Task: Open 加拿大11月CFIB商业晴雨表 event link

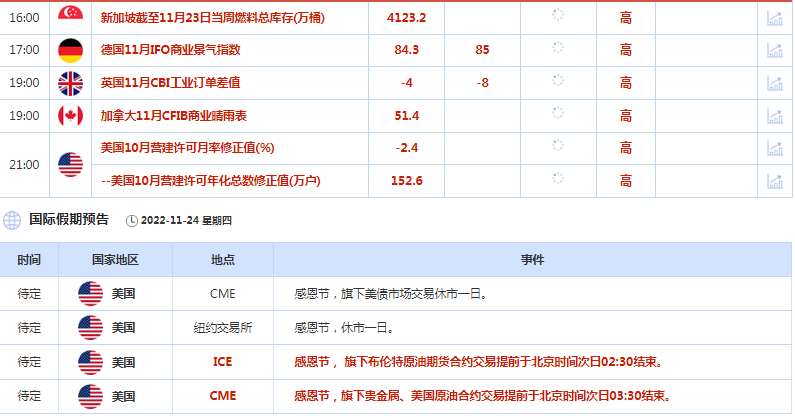Action: 175,116
